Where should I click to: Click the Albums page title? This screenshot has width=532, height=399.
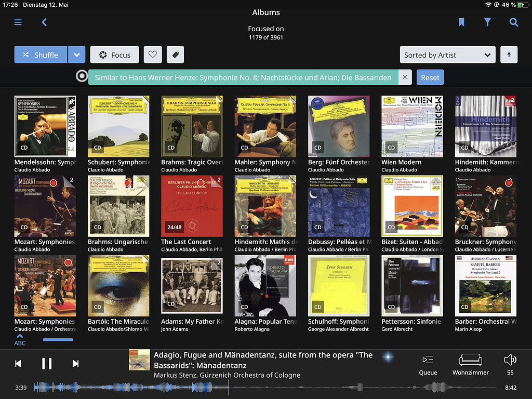tap(266, 12)
